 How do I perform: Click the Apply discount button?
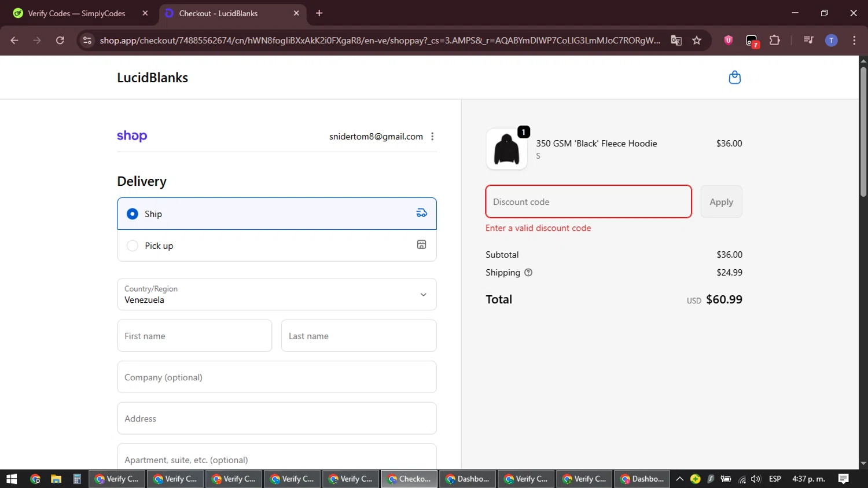point(721,201)
